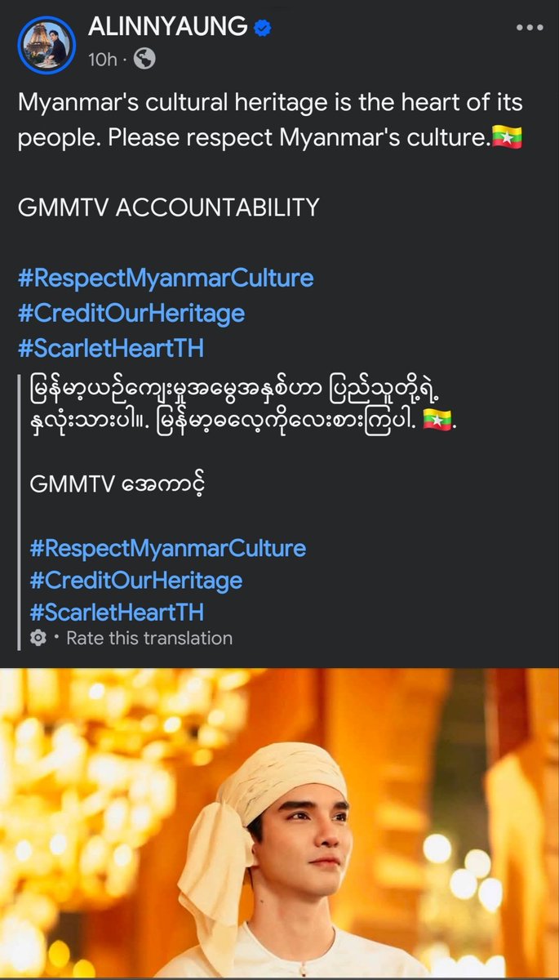Screen dimensions: 559x980
Task: Open translated #CreditOurHeritage hashtag
Action: [136, 581]
